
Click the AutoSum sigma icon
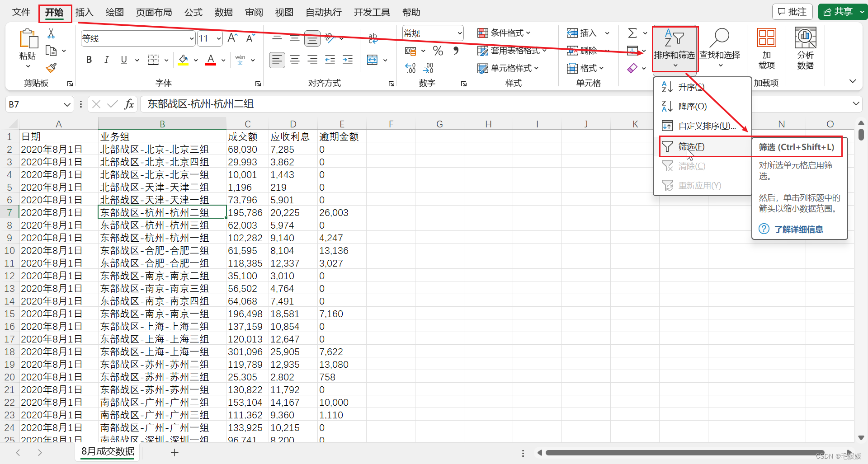pos(632,33)
